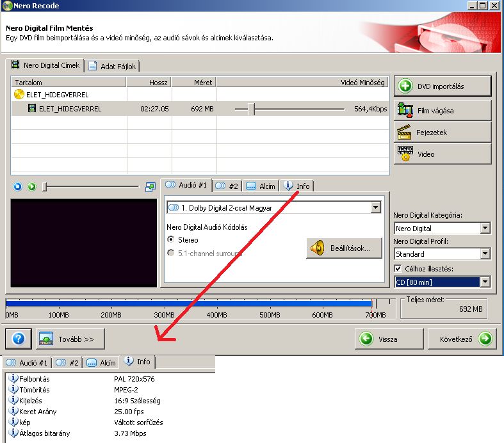504x443 pixels.
Task: Click the green left arrow Vissza icon
Action: coord(366,339)
